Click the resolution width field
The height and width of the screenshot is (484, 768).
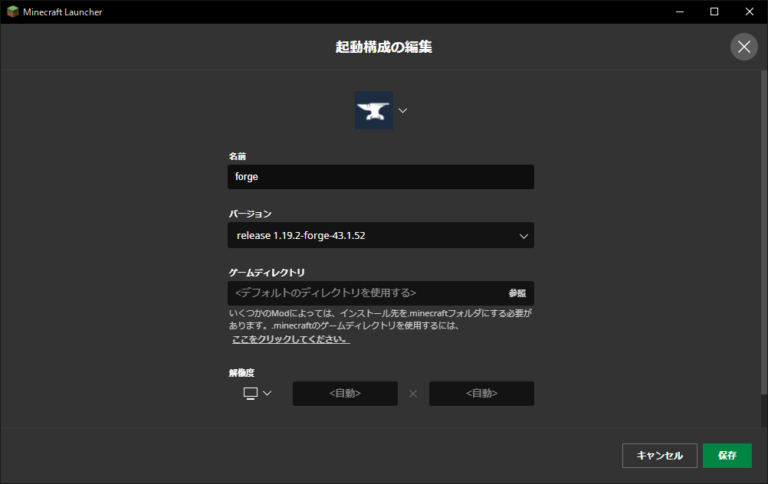(345, 393)
